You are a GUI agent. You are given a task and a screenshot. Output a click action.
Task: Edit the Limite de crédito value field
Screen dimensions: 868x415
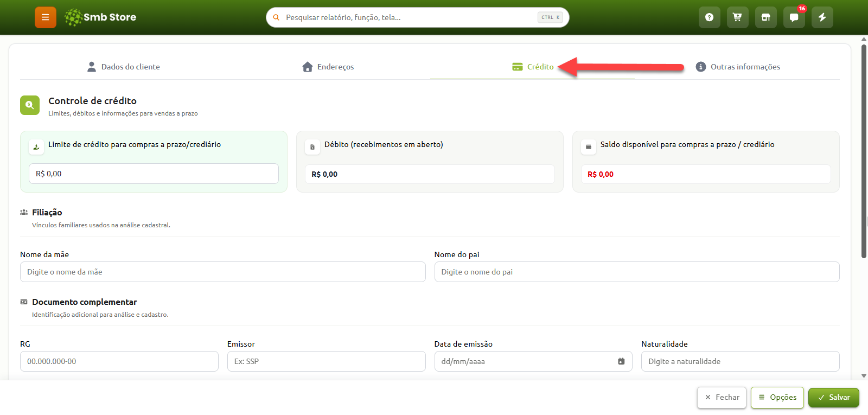tap(154, 174)
